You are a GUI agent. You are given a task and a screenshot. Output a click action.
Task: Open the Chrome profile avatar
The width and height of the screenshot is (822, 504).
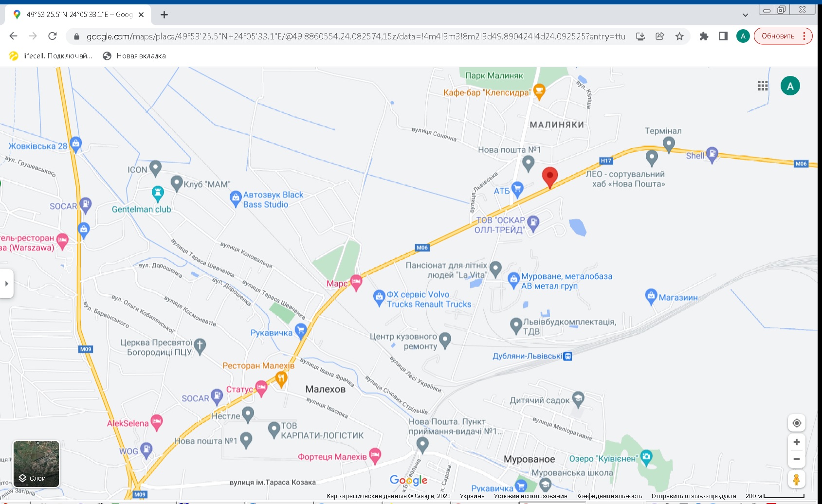pos(743,36)
